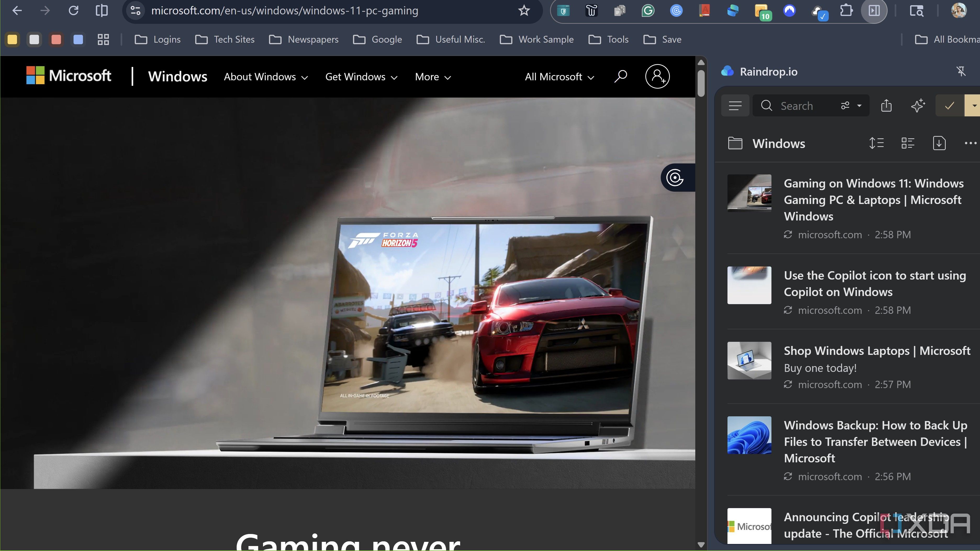Open the Grammarly extension icon
The image size is (980, 551).
pyautogui.click(x=648, y=11)
